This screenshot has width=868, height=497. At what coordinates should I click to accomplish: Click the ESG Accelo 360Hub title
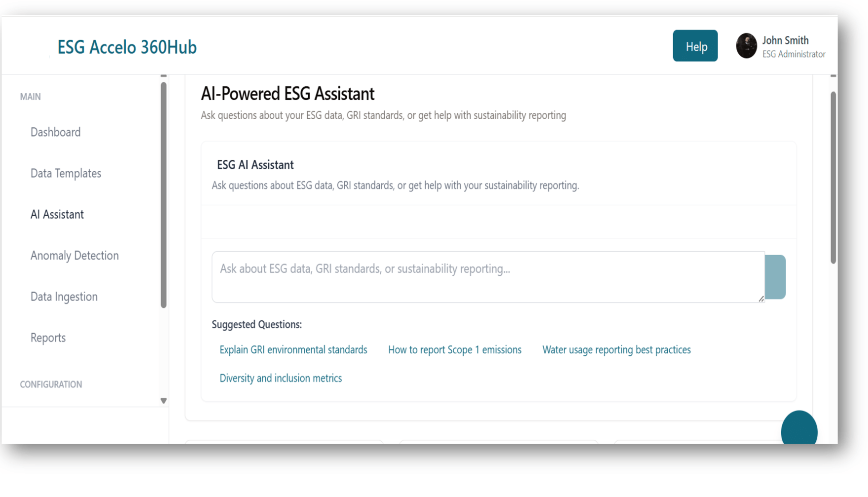[x=127, y=47]
